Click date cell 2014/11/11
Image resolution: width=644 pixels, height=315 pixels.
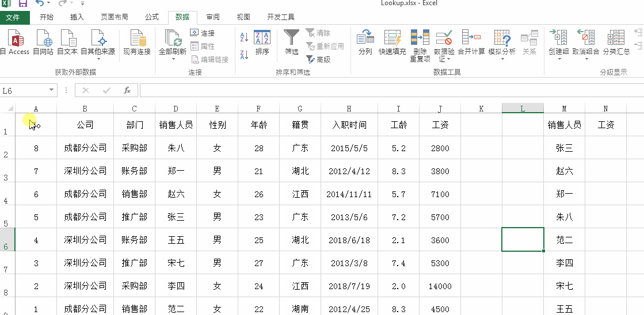pyautogui.click(x=349, y=194)
